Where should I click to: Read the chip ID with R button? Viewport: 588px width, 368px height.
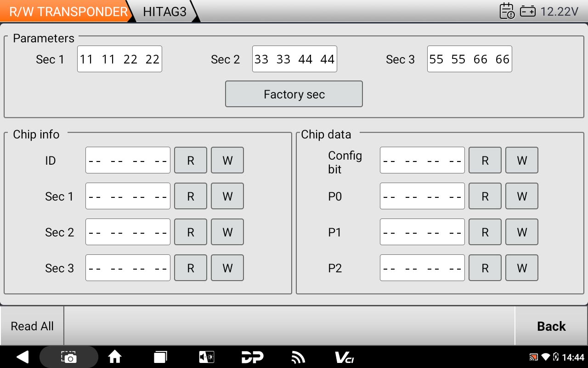point(191,160)
